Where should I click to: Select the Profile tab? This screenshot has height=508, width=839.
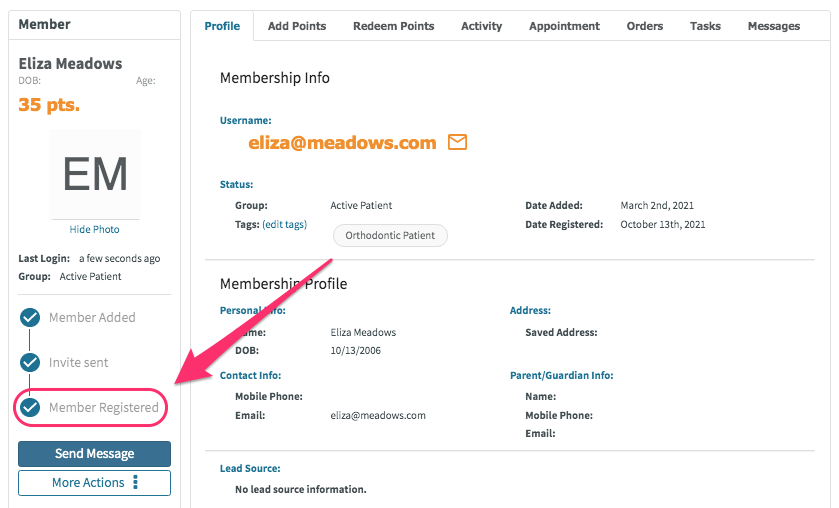point(222,26)
